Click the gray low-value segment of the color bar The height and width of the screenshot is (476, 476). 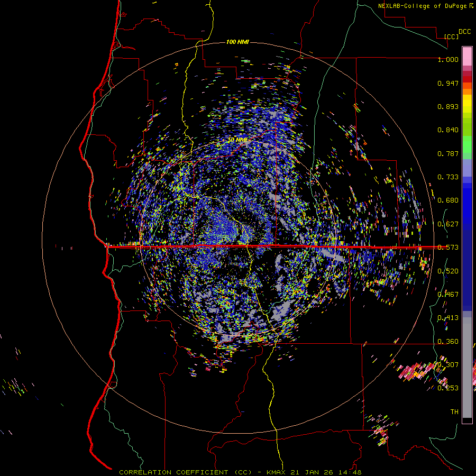(x=467, y=368)
